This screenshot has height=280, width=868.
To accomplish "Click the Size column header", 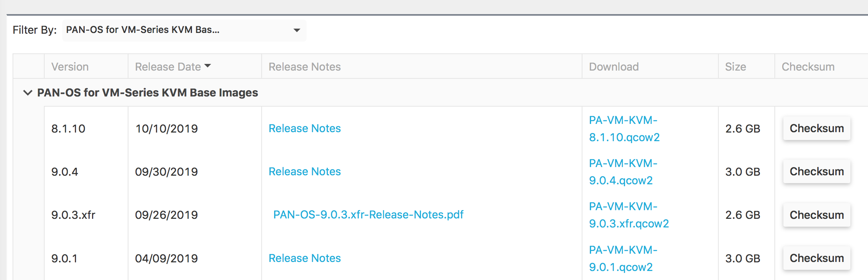I will (x=735, y=67).
